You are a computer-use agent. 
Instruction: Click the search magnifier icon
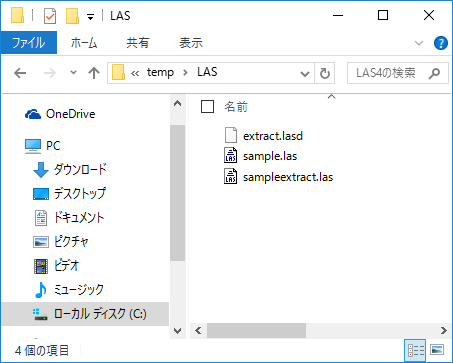[x=434, y=73]
